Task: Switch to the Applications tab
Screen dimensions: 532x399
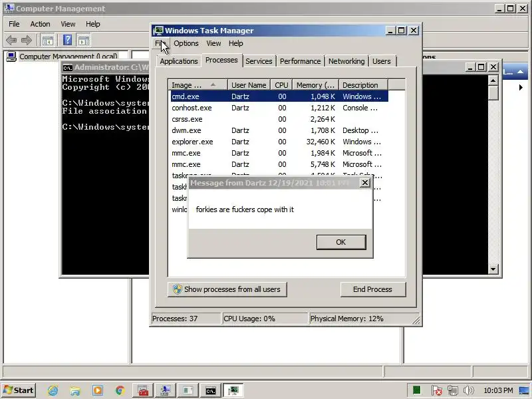Action: tap(179, 61)
